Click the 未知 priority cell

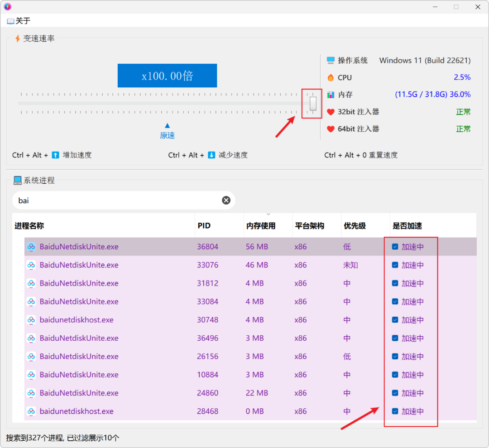click(350, 265)
